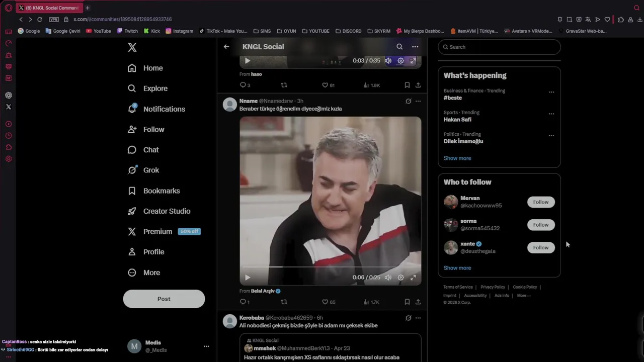Open Notifications in the sidebar
This screenshot has width=644, height=362.
tap(156, 109)
